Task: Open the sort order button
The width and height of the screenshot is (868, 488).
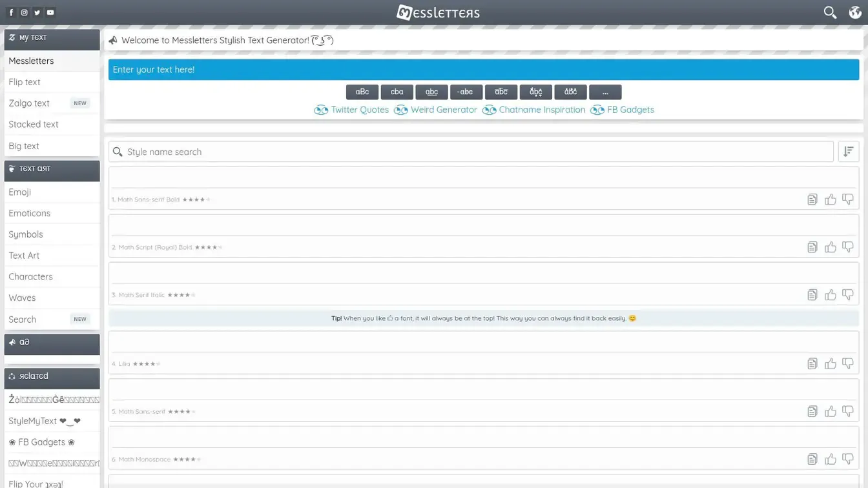Action: pyautogui.click(x=848, y=152)
